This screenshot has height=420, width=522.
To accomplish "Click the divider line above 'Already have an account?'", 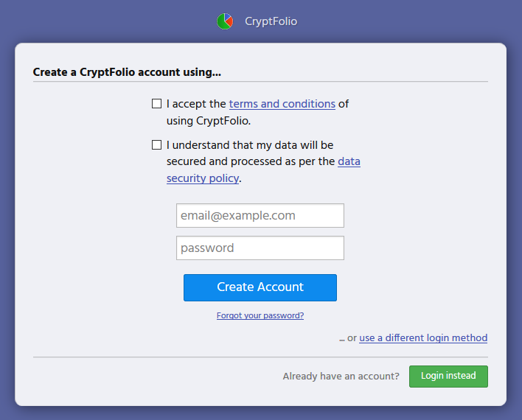I will [260, 357].
